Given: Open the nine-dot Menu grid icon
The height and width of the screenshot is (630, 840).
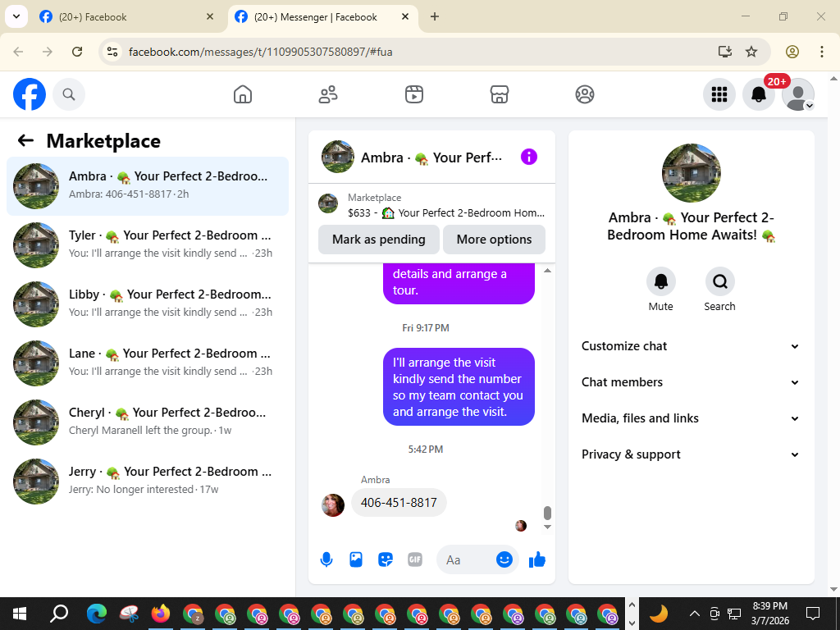Looking at the screenshot, I should tap(719, 94).
